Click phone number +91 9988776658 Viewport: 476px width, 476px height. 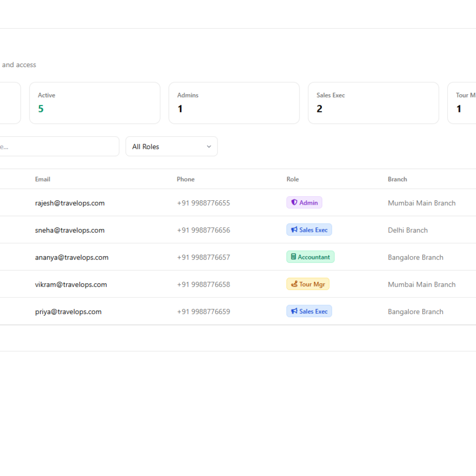[204, 285]
